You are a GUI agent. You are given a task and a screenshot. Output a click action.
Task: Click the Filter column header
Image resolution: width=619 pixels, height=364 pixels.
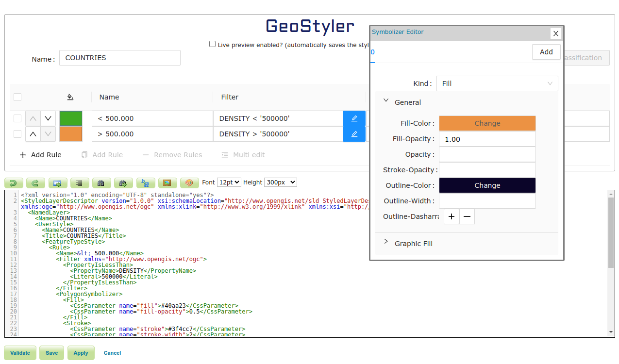coord(230,97)
